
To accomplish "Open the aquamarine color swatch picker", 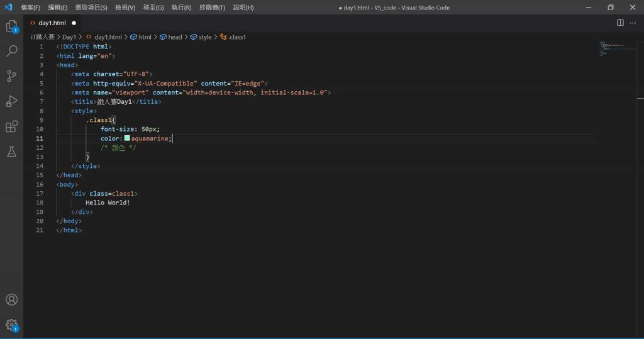I will (x=127, y=138).
